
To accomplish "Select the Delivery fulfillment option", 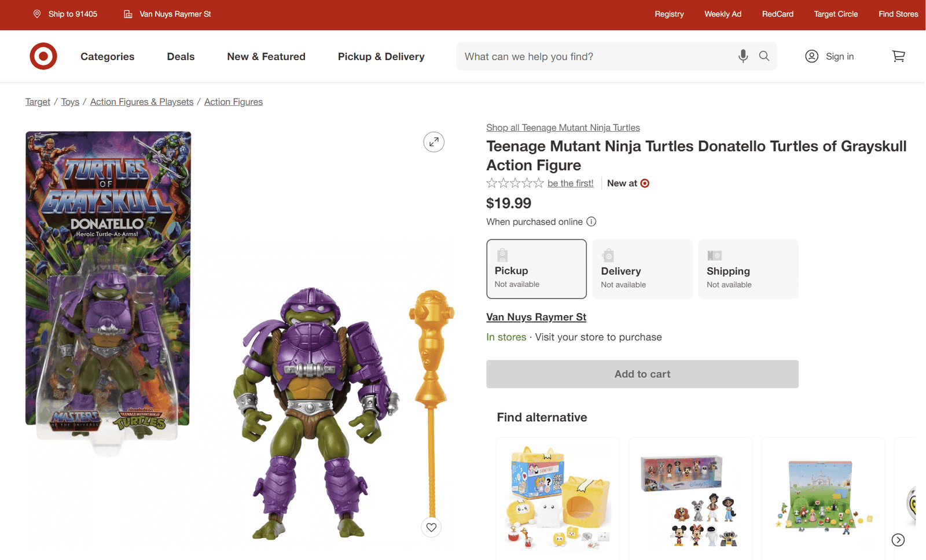I will pyautogui.click(x=642, y=269).
